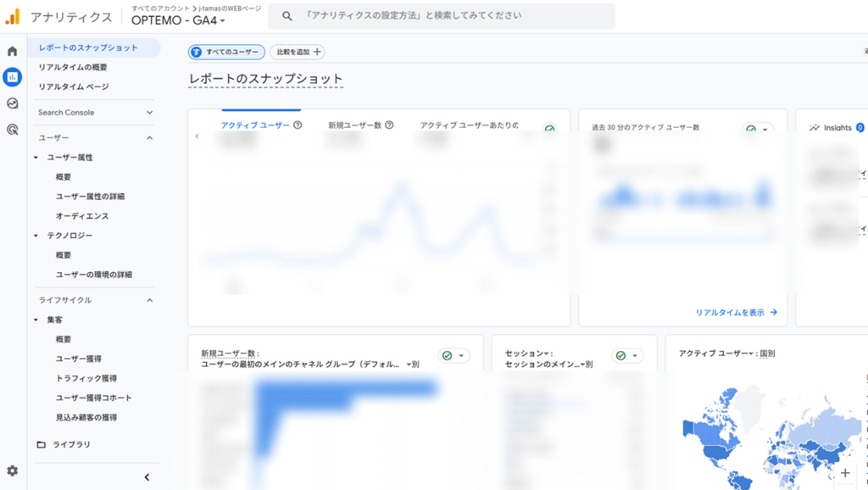Viewport: 868px width, 490px height.
Task: Collapse the Search Console section
Action: [x=151, y=111]
